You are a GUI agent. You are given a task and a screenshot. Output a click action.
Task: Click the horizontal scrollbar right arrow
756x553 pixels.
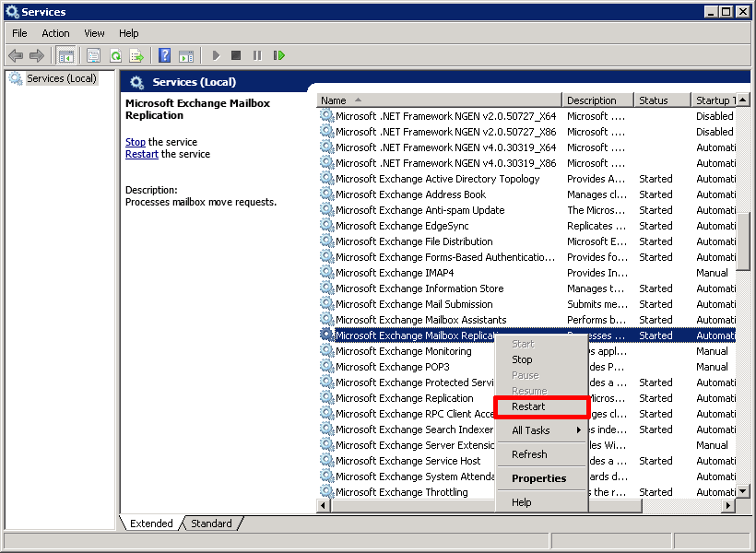point(728,506)
